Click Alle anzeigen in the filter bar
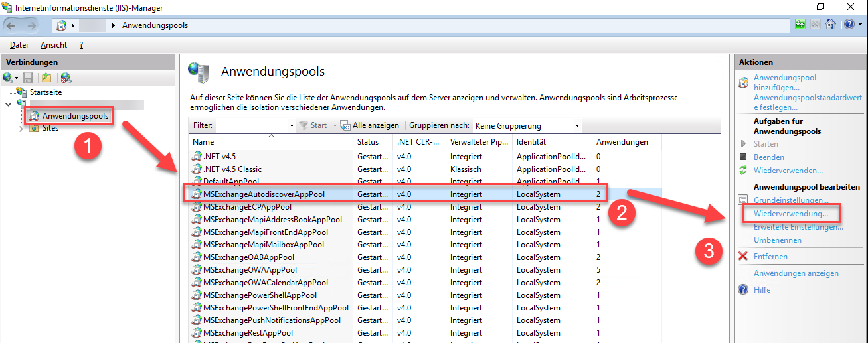Image resolution: width=868 pixels, height=343 pixels. [x=370, y=125]
